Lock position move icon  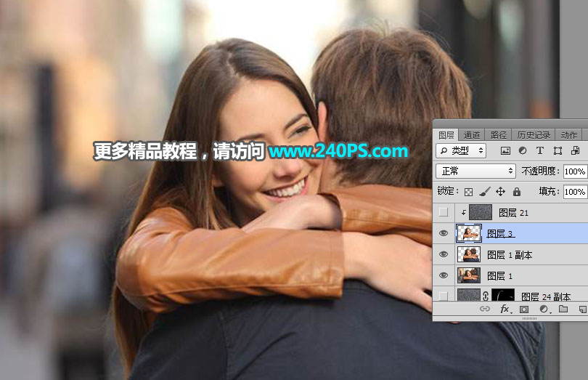point(500,192)
